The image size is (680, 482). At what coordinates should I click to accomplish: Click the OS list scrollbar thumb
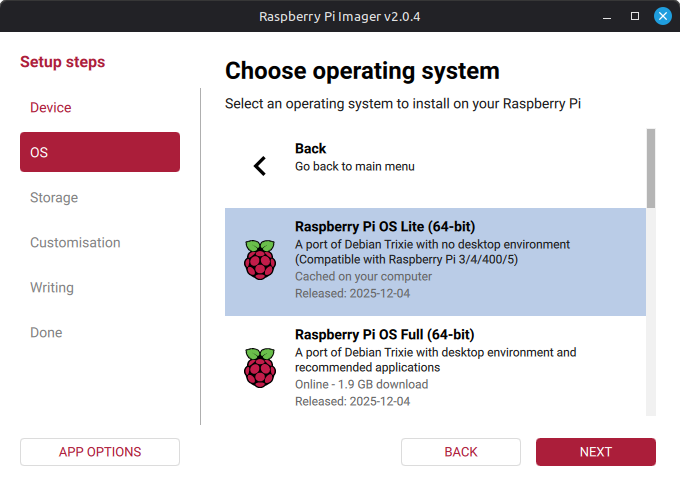point(651,167)
